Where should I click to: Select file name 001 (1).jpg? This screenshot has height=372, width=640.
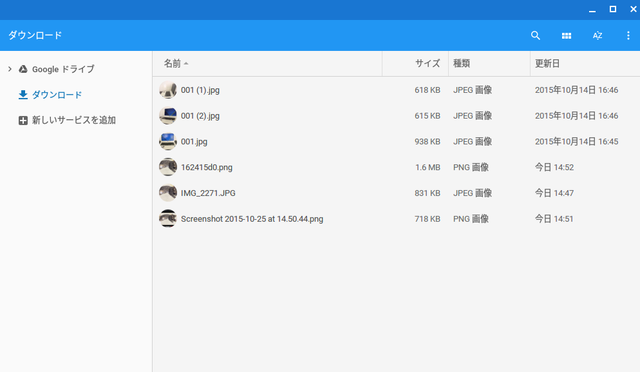coord(200,90)
